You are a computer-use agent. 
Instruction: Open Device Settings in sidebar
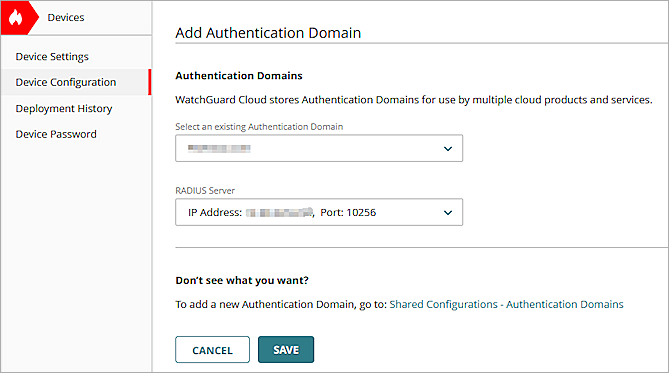[52, 57]
